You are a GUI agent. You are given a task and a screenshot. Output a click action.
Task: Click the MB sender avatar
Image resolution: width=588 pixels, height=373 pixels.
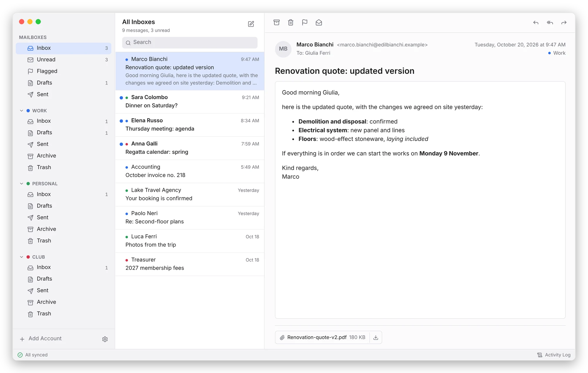(283, 49)
